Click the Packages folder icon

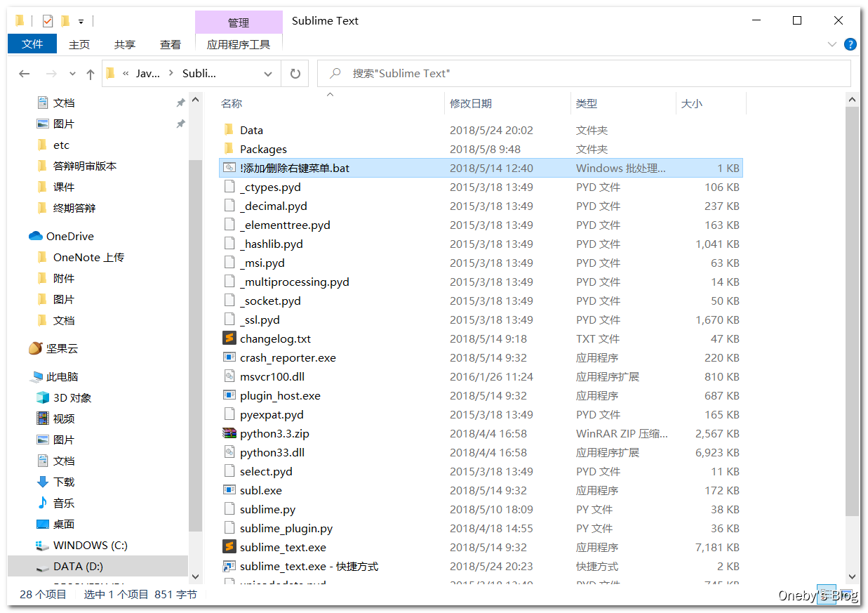[229, 149]
